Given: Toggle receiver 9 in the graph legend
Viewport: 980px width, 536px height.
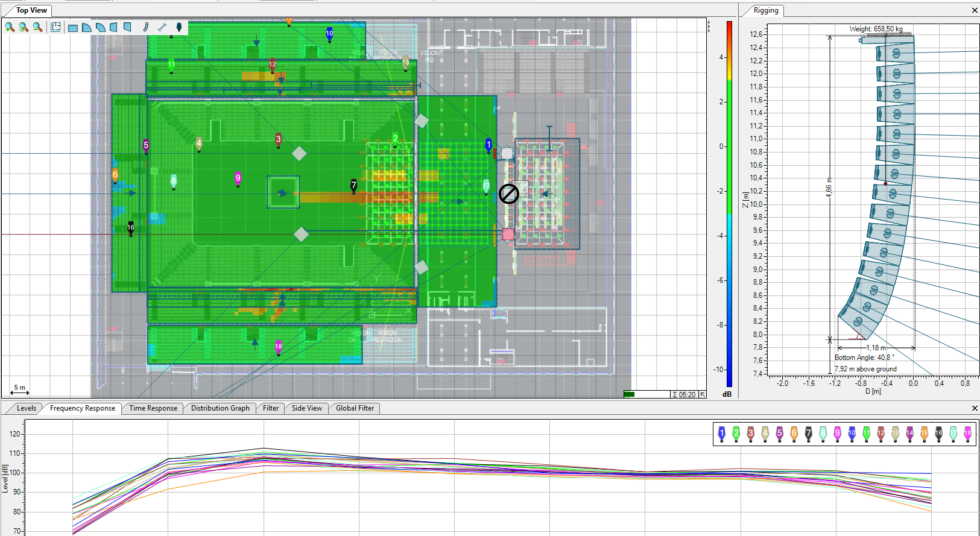Looking at the screenshot, I should pyautogui.click(x=838, y=433).
